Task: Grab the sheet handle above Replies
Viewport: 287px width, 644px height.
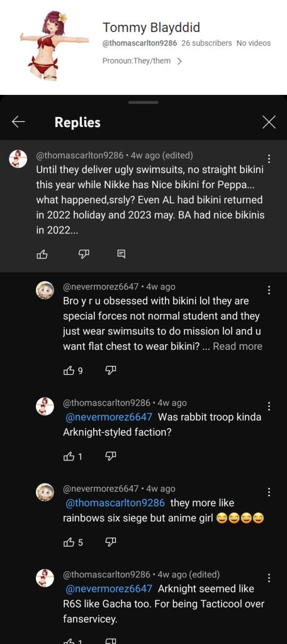Action: click(x=143, y=103)
